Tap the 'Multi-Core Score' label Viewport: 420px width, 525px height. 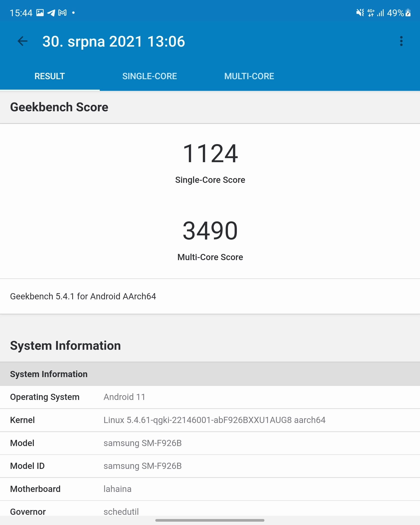pos(210,257)
